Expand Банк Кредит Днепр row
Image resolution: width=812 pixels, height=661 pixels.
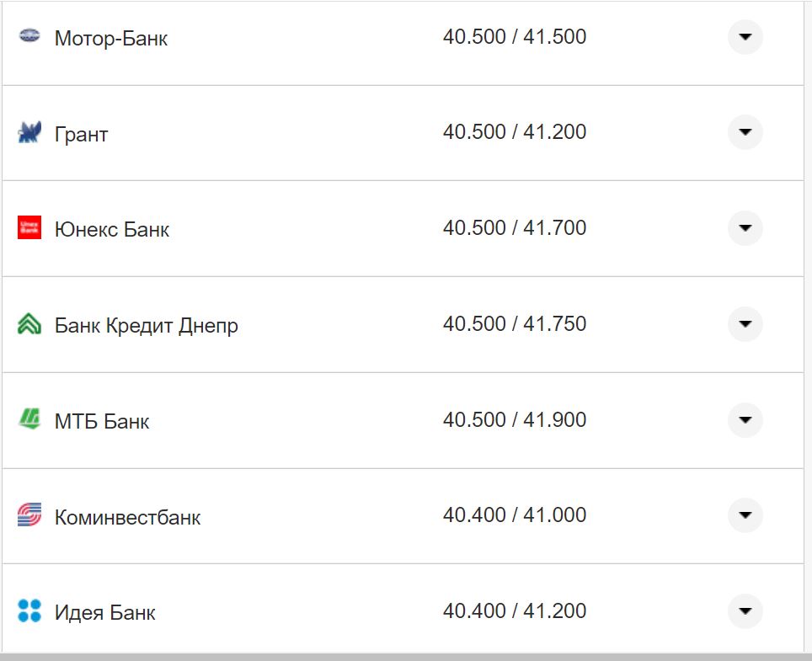pyautogui.click(x=745, y=324)
